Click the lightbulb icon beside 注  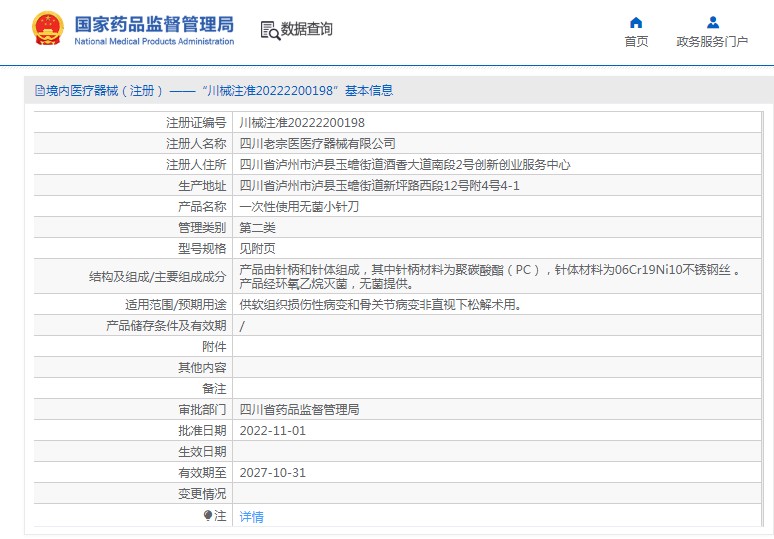tap(208, 516)
